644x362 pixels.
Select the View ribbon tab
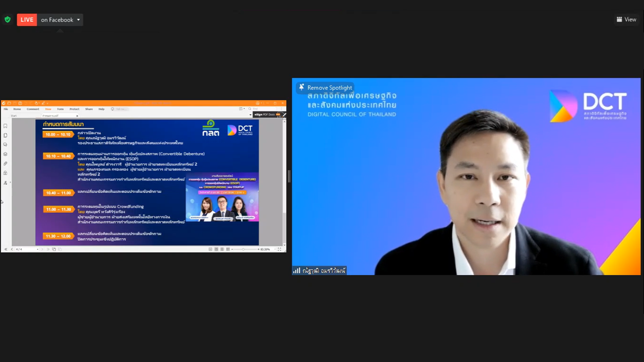pos(48,109)
